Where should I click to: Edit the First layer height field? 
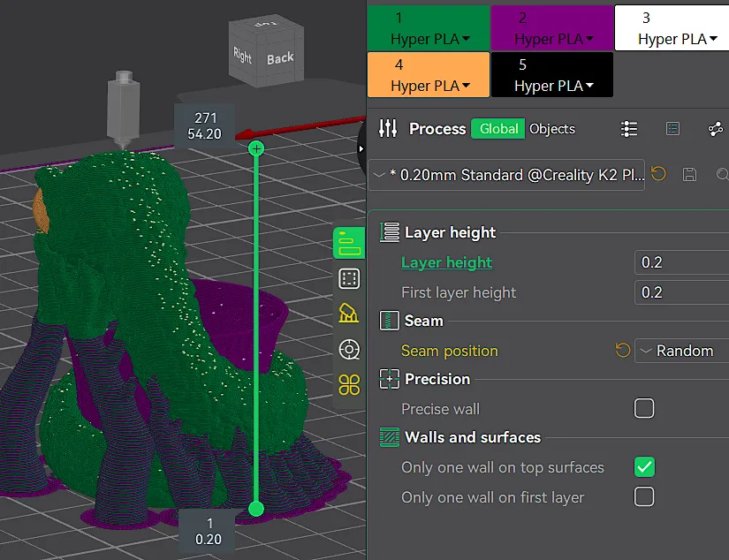[x=681, y=292]
